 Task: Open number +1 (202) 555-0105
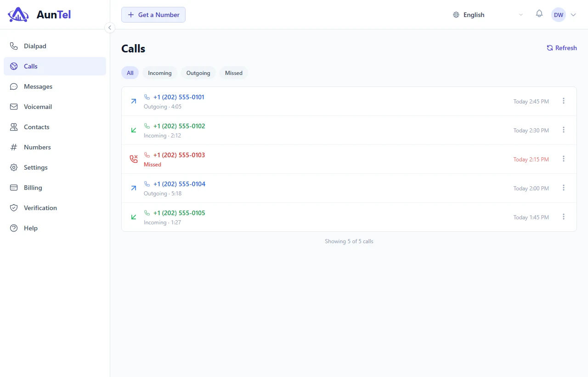pos(179,213)
